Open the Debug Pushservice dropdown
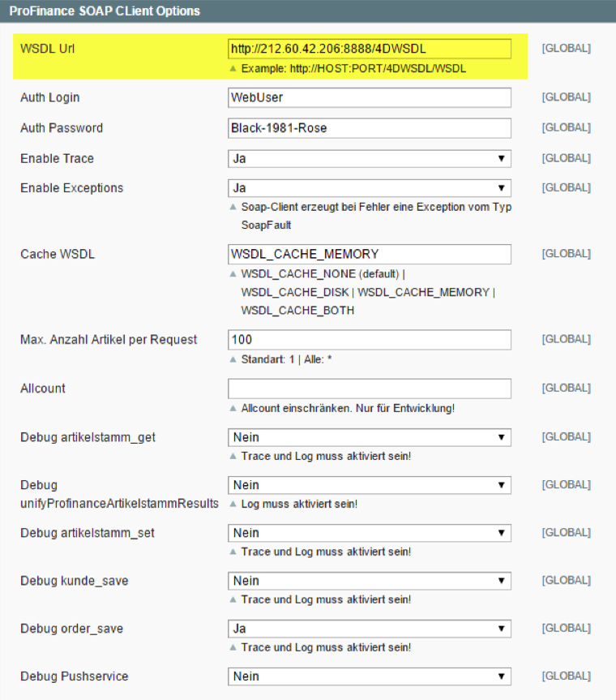Viewport: 616px width, 700px height. pyautogui.click(x=370, y=676)
